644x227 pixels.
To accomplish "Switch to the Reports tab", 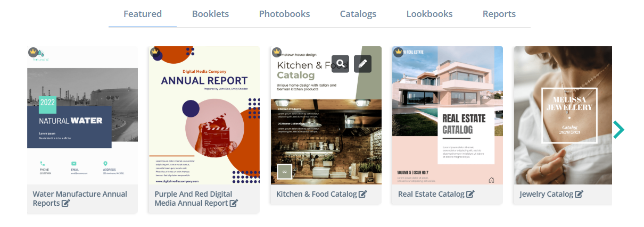I will 499,14.
